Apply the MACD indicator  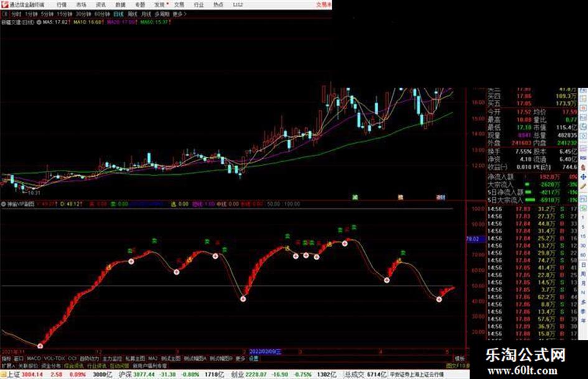(34, 358)
